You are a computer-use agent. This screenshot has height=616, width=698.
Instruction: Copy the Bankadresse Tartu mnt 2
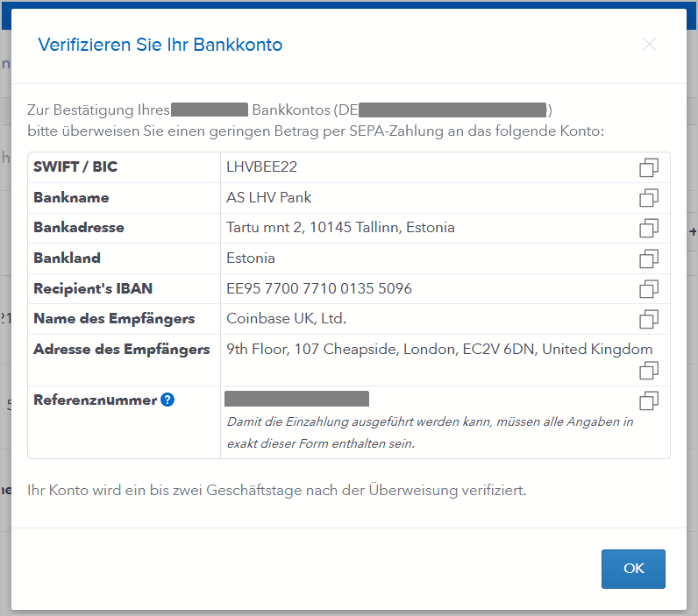pos(649,228)
